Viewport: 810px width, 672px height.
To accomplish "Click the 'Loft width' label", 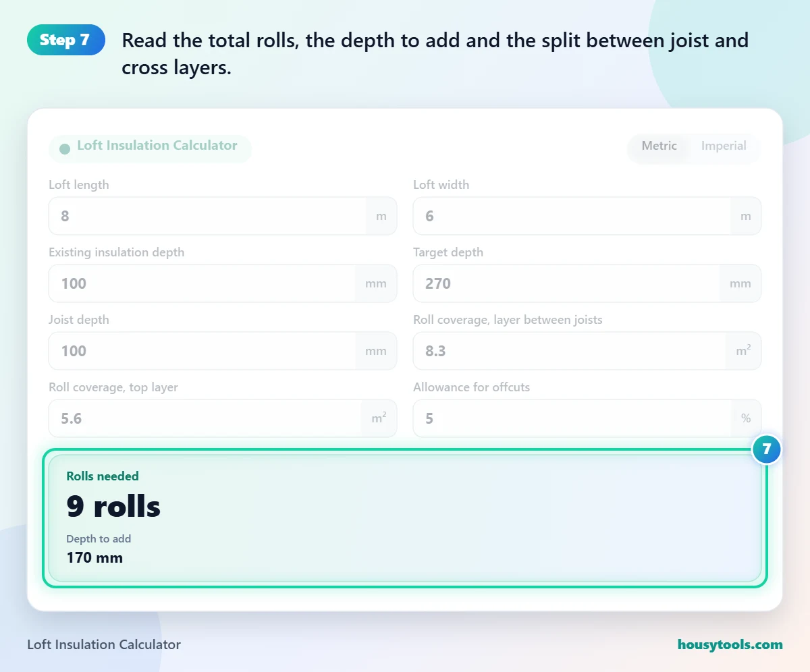I will tap(441, 185).
